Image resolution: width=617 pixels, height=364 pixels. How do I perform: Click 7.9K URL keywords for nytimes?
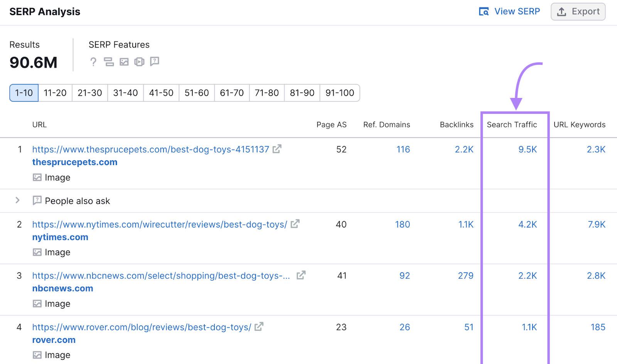click(x=596, y=224)
